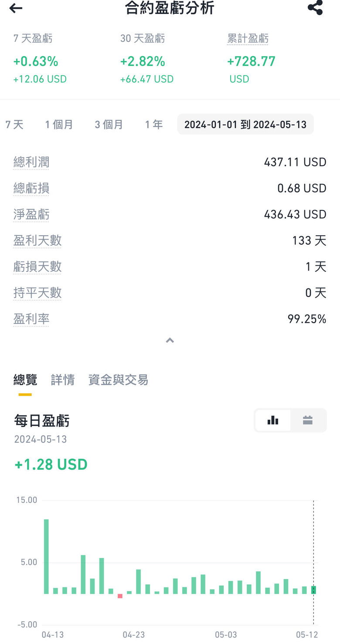Tap the tallest green bar at 04-13
The height and width of the screenshot is (644, 340).
46,556
